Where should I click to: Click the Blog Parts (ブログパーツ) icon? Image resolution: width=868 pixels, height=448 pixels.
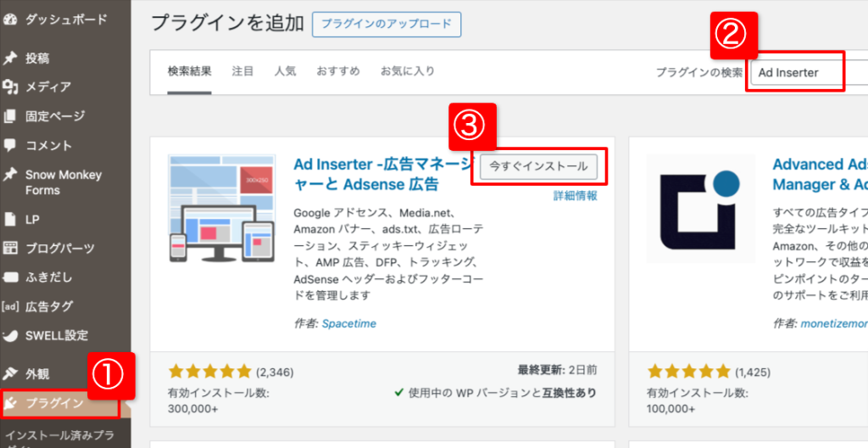click(x=10, y=249)
